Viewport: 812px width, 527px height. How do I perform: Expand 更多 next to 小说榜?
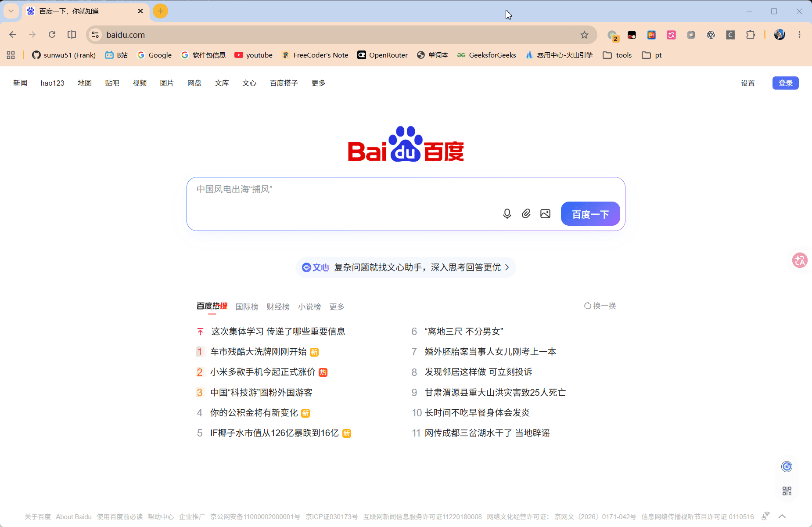(x=337, y=307)
